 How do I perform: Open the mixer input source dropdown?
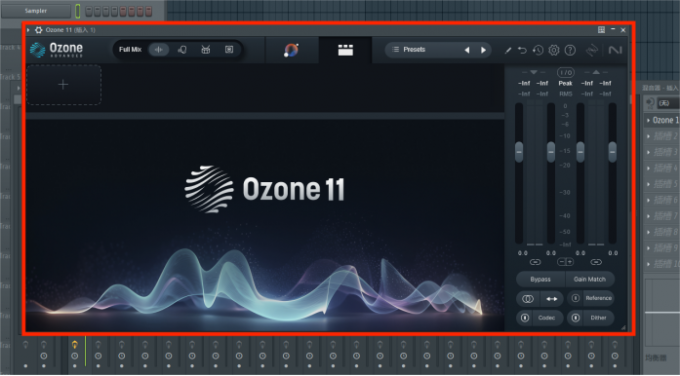[668, 103]
